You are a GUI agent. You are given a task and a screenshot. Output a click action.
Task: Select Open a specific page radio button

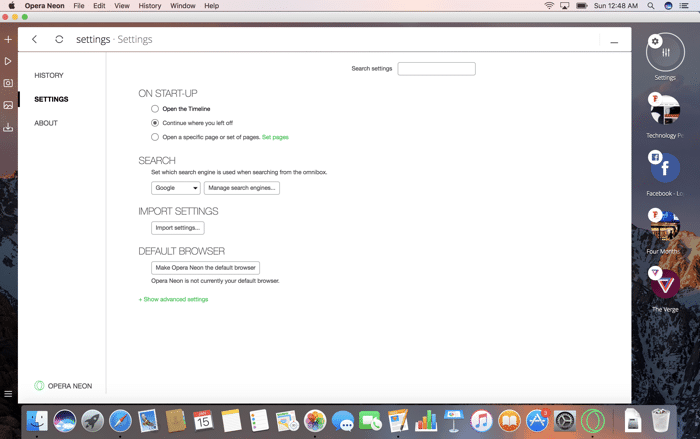click(154, 137)
